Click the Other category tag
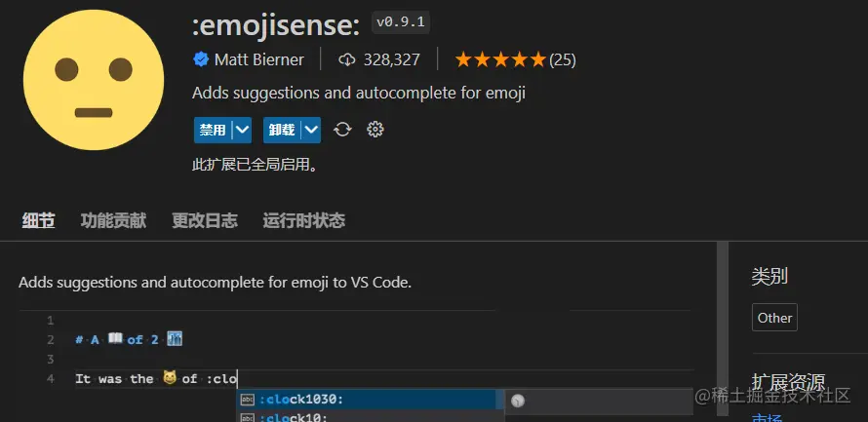 (x=774, y=318)
